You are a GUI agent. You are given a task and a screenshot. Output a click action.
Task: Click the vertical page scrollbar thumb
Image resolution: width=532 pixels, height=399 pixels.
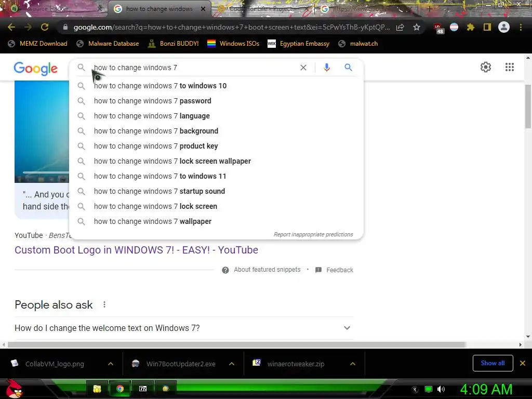[528, 106]
